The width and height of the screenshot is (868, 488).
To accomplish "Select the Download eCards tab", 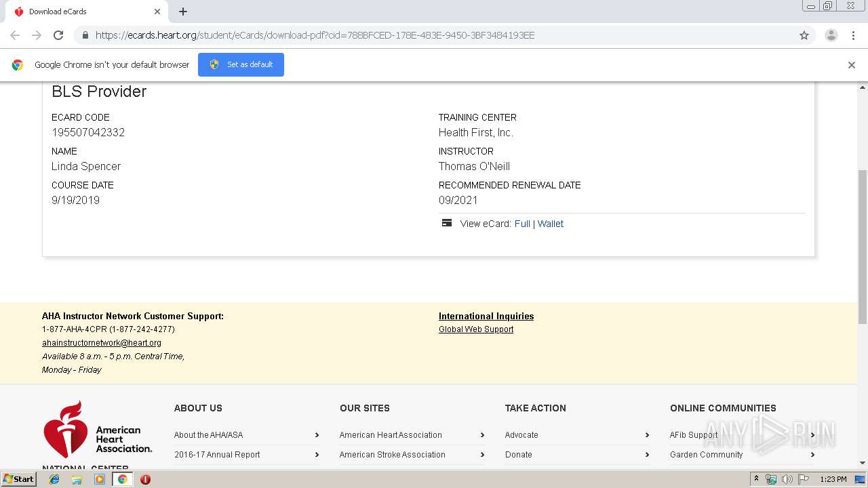I will point(87,12).
